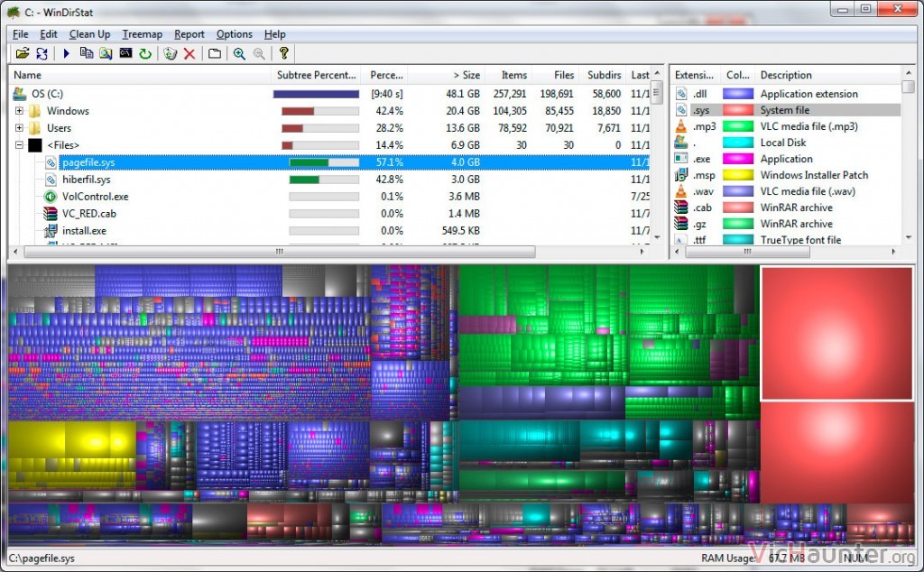Click the WinRAR icon beside .cab extension

click(681, 208)
